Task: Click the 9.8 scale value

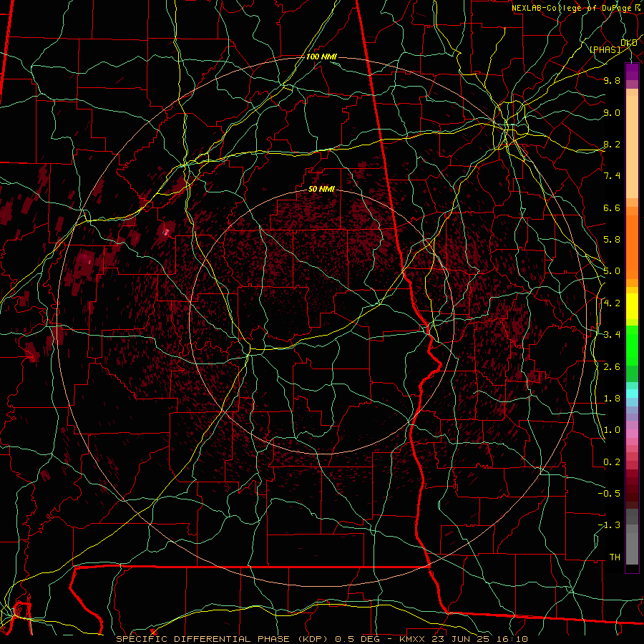Action: (x=612, y=80)
